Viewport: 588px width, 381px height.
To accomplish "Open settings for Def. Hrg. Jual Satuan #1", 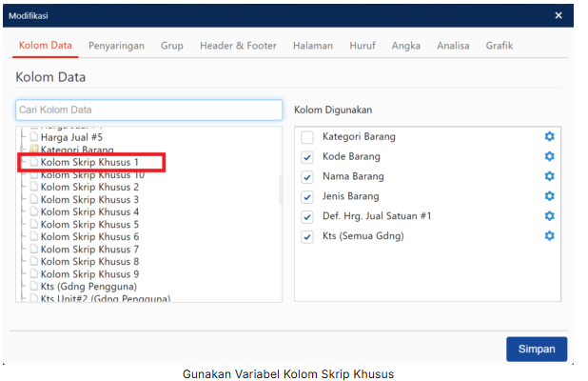I will click(x=549, y=216).
